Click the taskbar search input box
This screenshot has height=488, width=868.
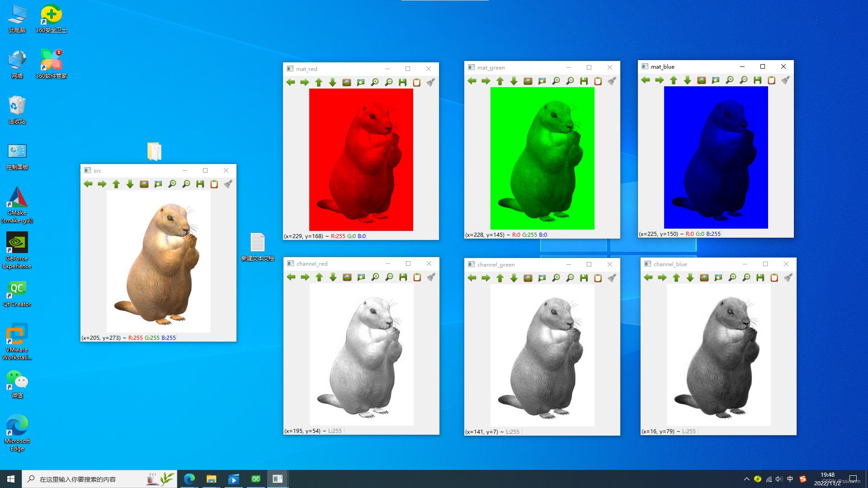(90, 479)
